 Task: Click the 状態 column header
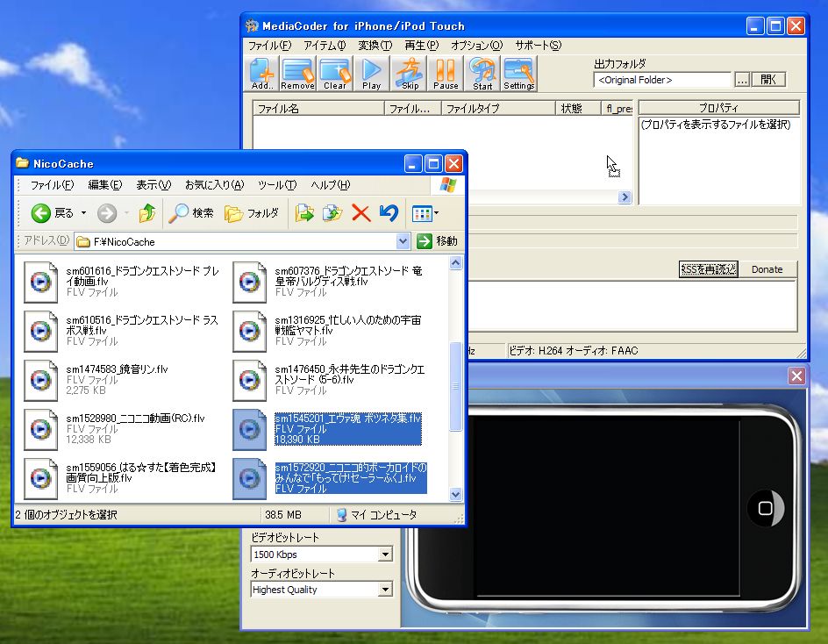click(x=579, y=108)
